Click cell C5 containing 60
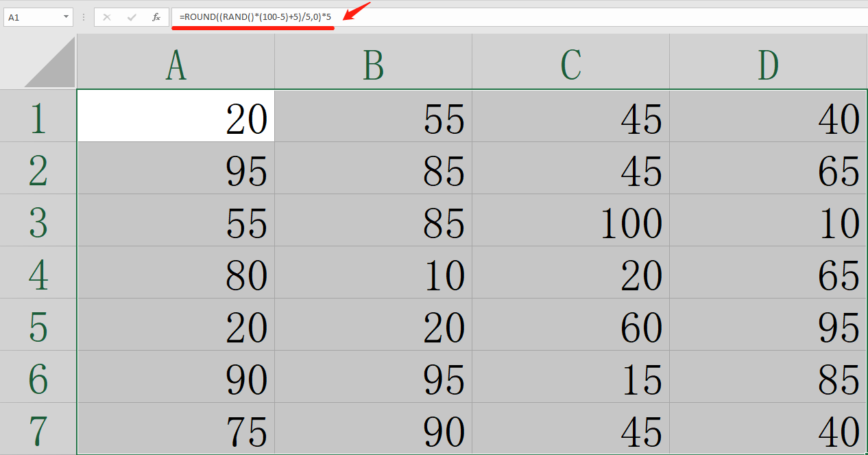Screen dimensions: 868x455 (x=571, y=325)
